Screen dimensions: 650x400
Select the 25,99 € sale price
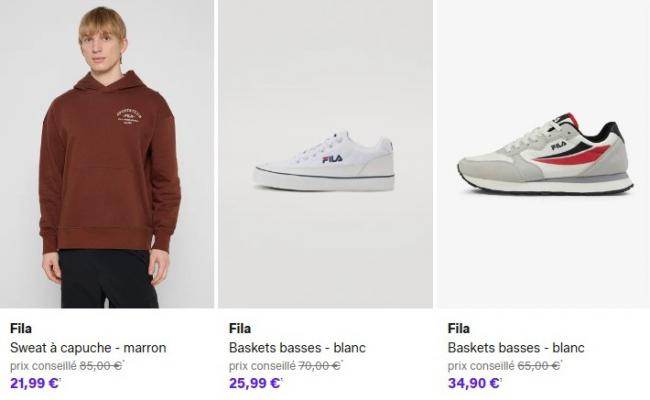pos(255,383)
